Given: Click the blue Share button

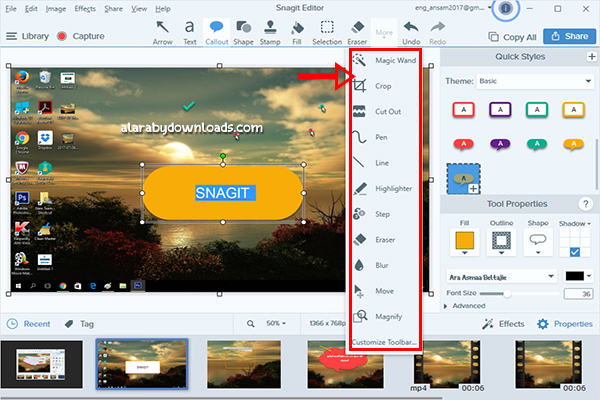Looking at the screenshot, I should tap(569, 36).
